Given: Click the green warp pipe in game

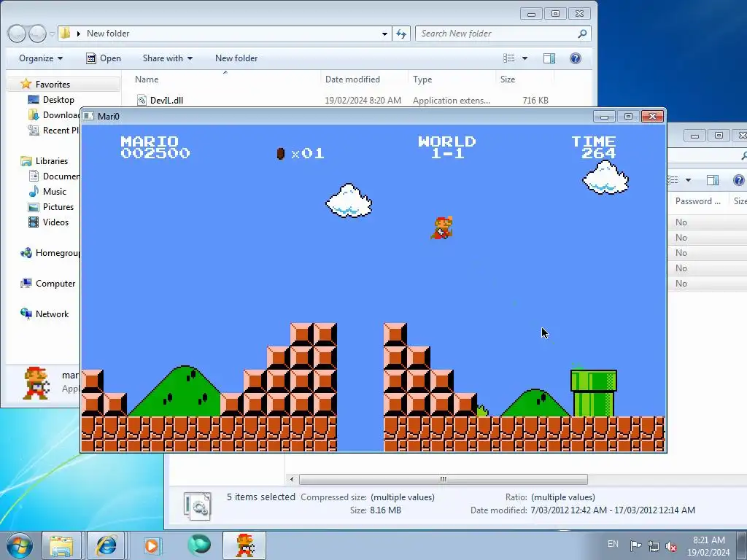Looking at the screenshot, I should tap(594, 393).
